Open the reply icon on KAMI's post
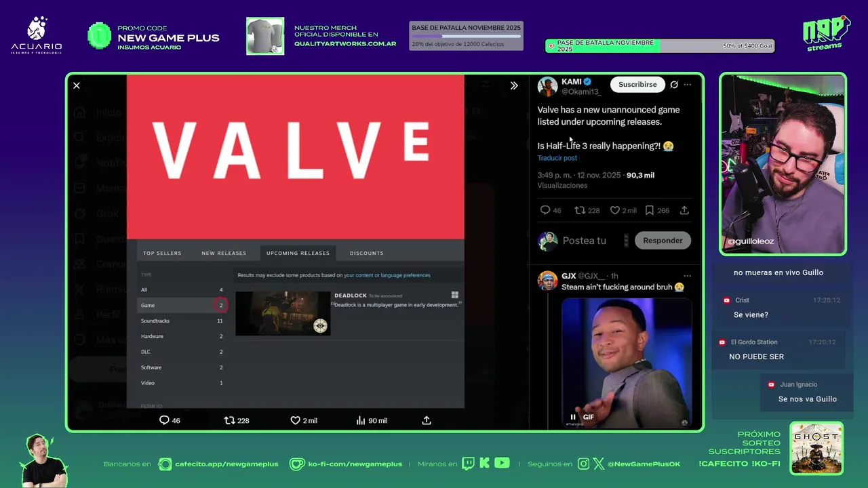Viewport: 868px width, 488px height. pos(545,210)
